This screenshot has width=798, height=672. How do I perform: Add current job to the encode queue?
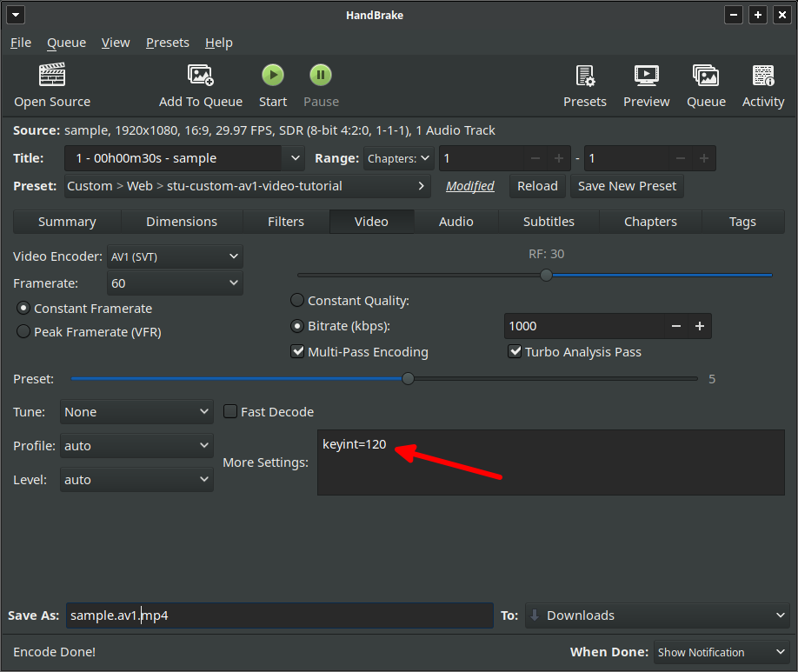point(201,84)
